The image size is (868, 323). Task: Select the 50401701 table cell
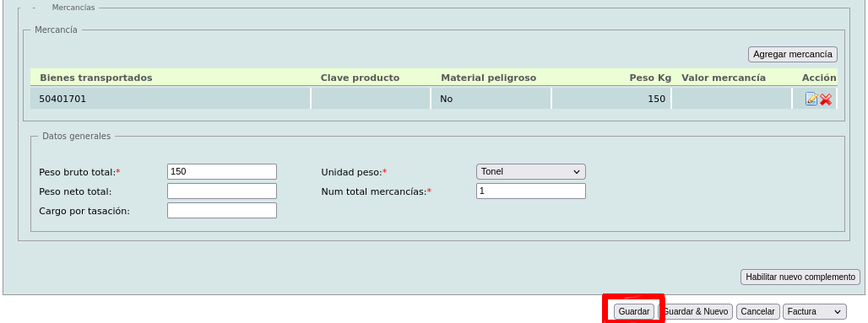170,99
